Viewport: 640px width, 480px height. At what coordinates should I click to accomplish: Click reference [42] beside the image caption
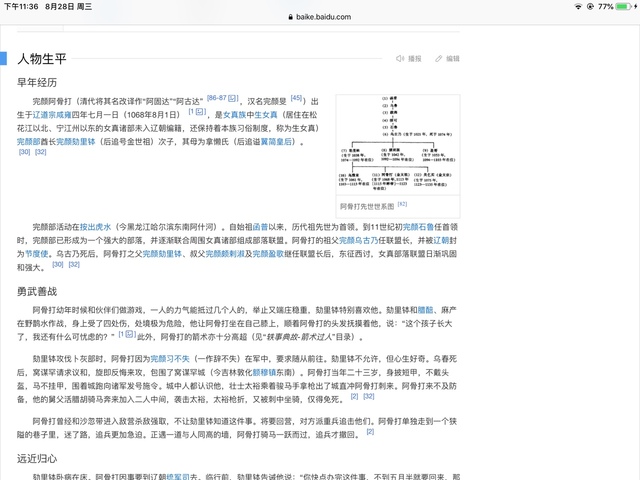tap(402, 204)
